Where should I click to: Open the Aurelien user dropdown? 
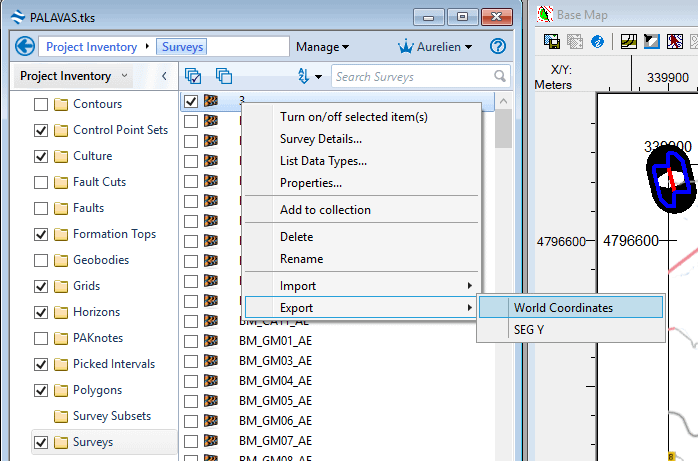[x=435, y=47]
